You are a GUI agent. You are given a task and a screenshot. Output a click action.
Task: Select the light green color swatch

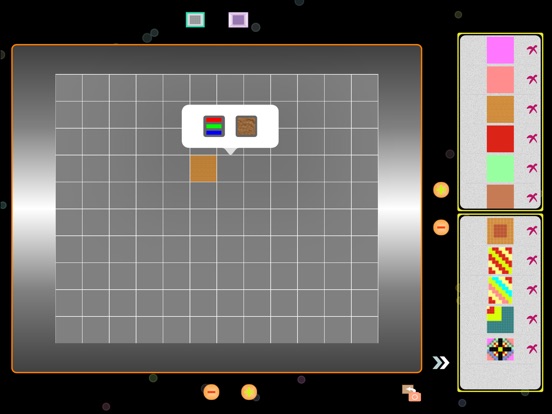tap(500, 169)
